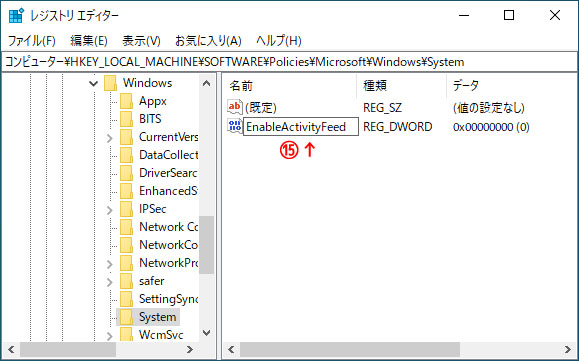
Task: Click the tree pane scroll down arrow
Action: pos(207,333)
